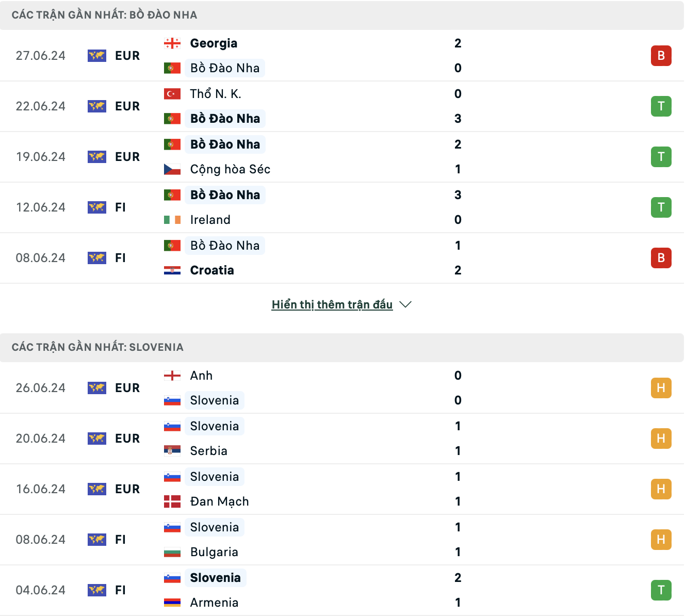This screenshot has width=685, height=616.
Task: Click the world map icon beside 27.06.24
Action: (97, 56)
